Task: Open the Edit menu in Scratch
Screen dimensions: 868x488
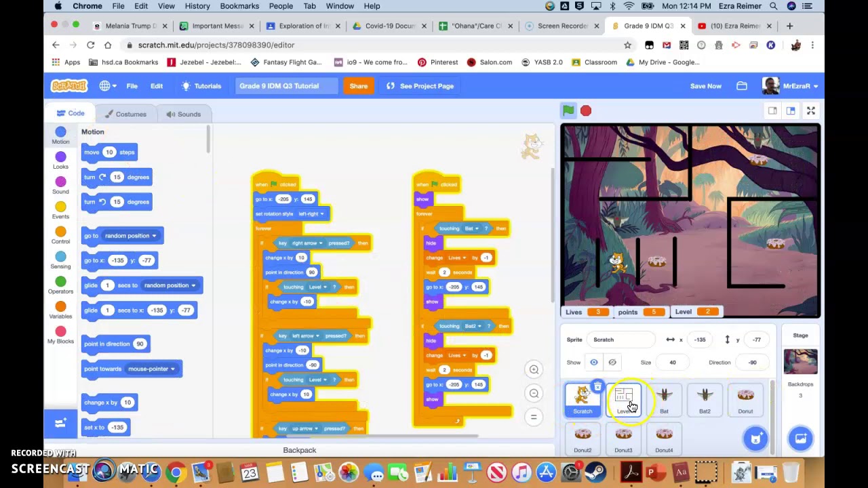Action: tap(157, 86)
